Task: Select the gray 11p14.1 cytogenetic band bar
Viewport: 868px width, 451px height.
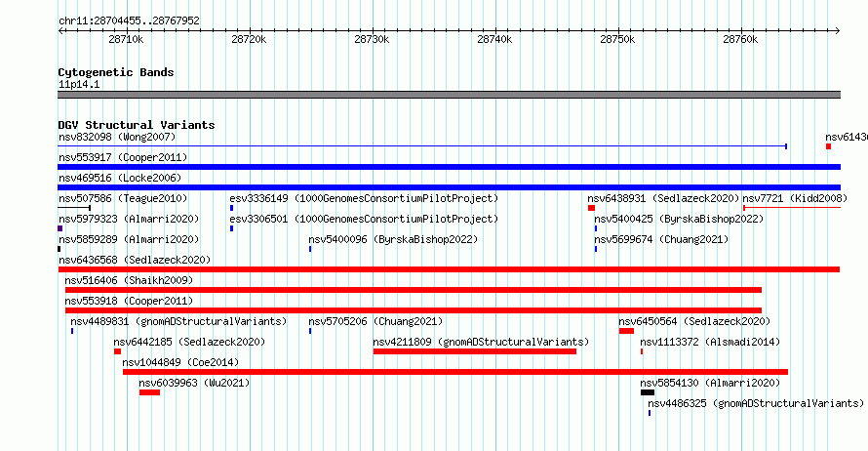Action: pyautogui.click(x=449, y=95)
